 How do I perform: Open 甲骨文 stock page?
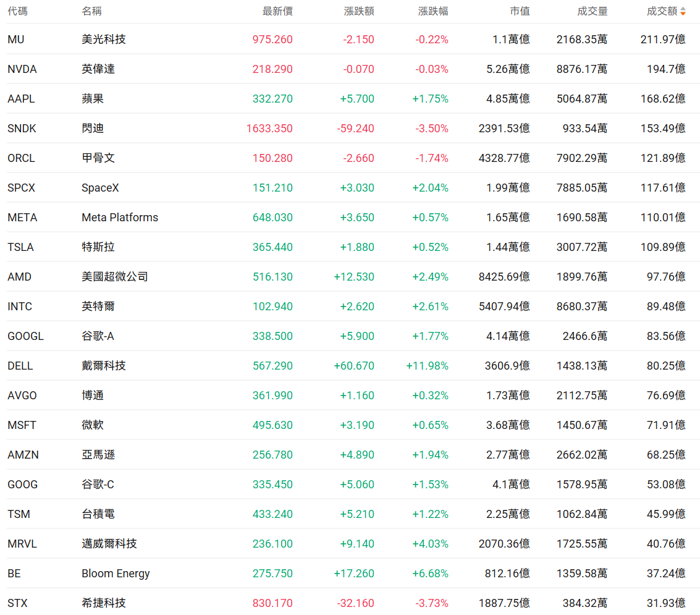click(x=98, y=158)
